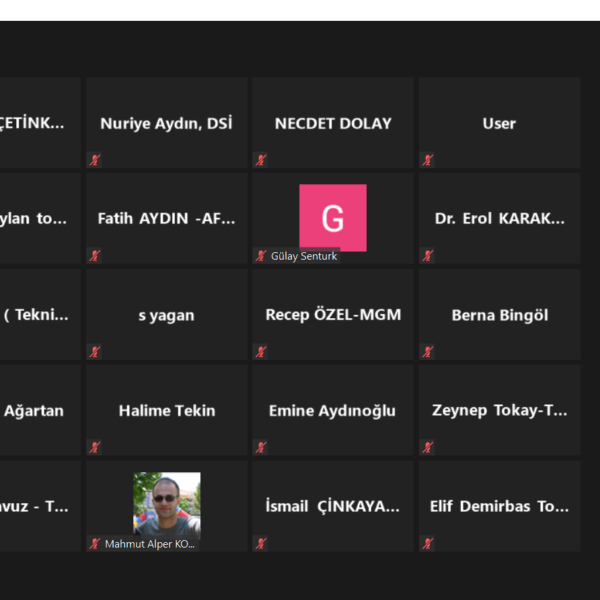Select Zeynep Tokay participant tile
600x600 pixels.
(499, 410)
